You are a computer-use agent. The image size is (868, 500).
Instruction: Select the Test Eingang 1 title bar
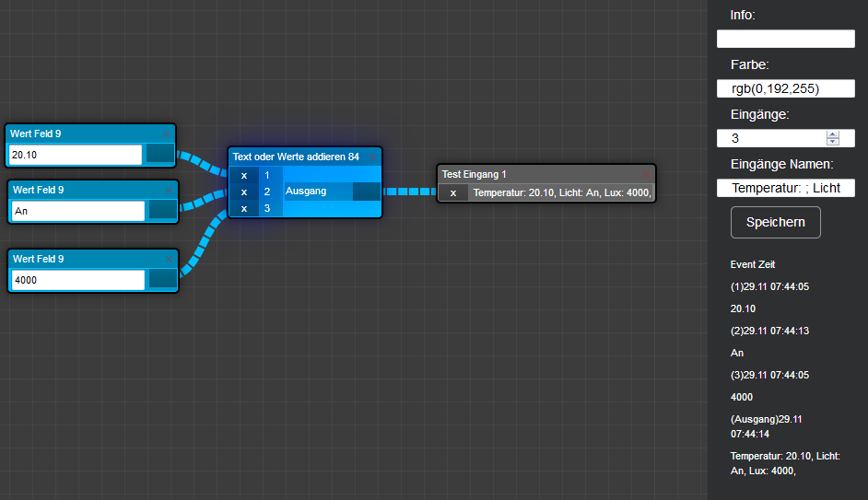(545, 174)
